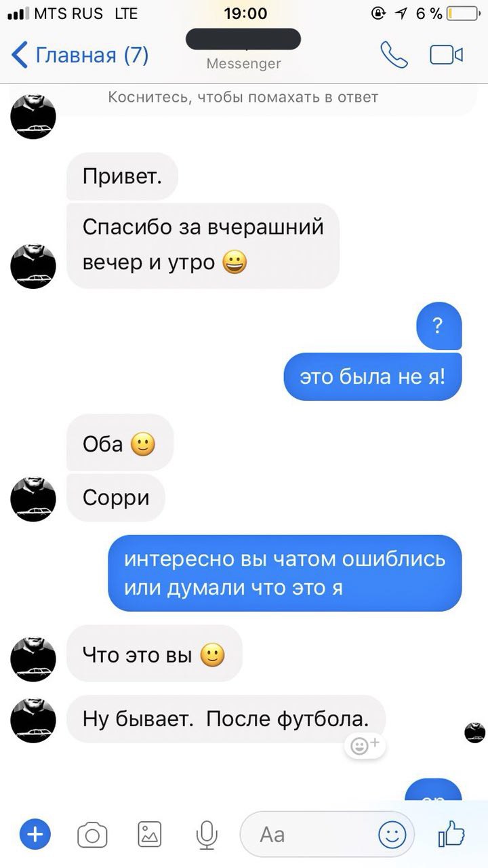Select the 'интересно вы чатом ошиблись' bubble
The width and height of the screenshot is (488, 868).
tap(285, 573)
